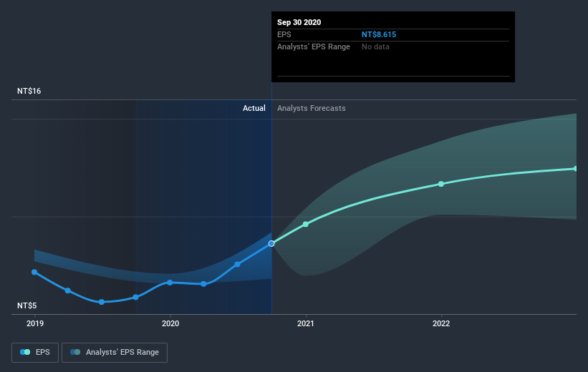Click the Actual section label
The width and height of the screenshot is (588, 372).
pos(254,108)
